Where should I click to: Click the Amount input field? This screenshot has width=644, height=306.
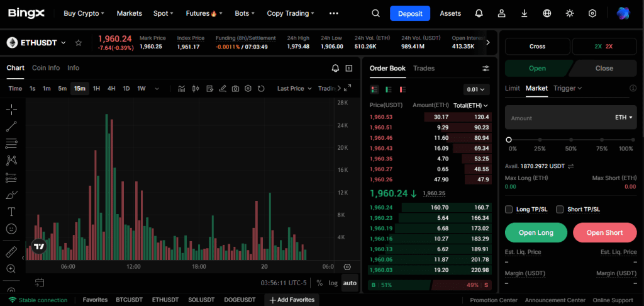[571, 118]
